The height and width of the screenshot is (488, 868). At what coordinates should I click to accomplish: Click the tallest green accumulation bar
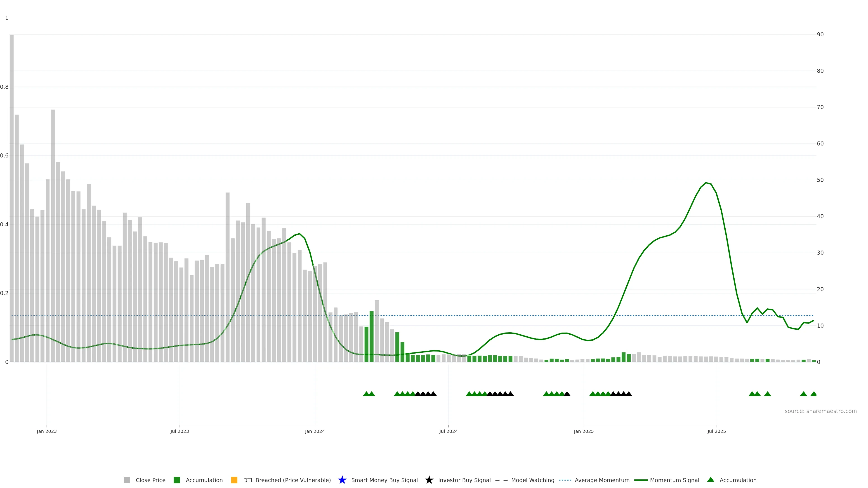(x=372, y=337)
